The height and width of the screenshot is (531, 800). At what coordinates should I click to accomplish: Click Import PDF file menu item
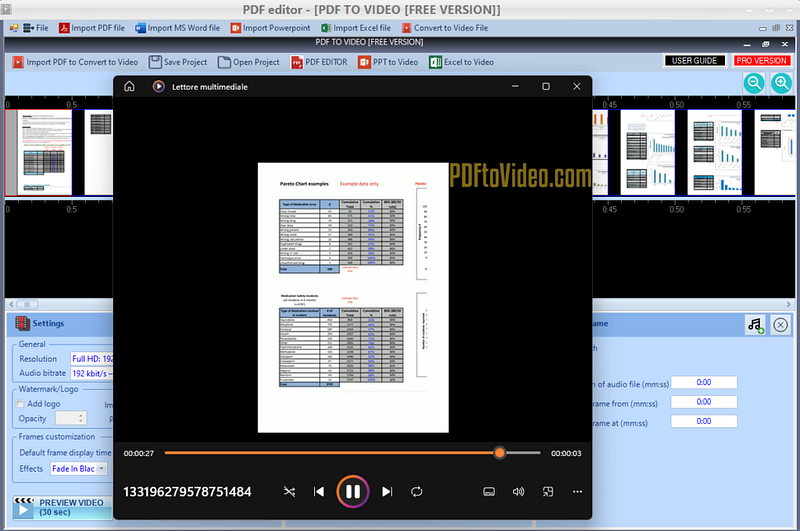92,28
